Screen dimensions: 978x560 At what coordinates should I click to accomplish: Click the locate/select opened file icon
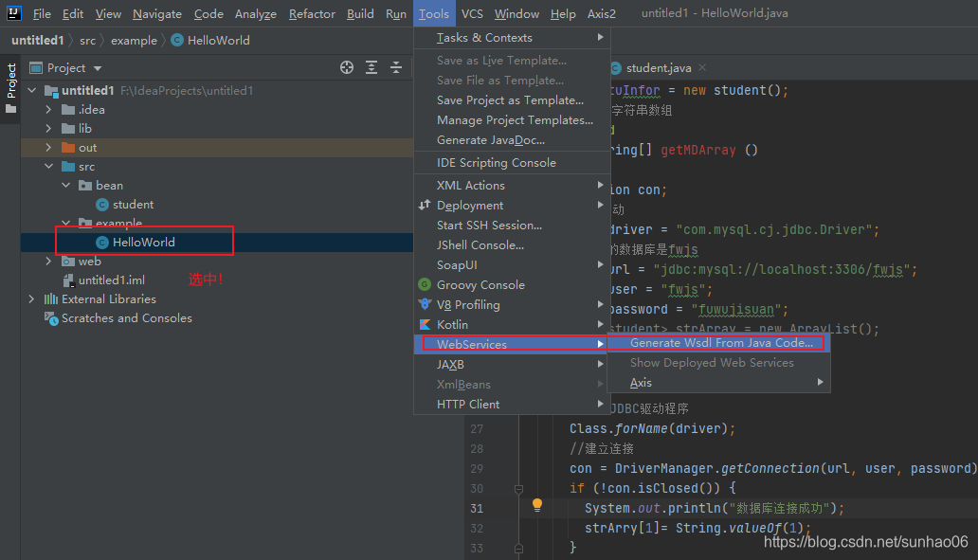click(x=347, y=67)
